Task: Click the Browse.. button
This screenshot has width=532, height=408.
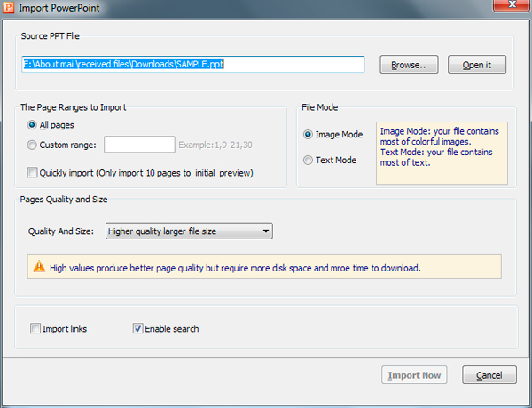Action: pos(409,65)
